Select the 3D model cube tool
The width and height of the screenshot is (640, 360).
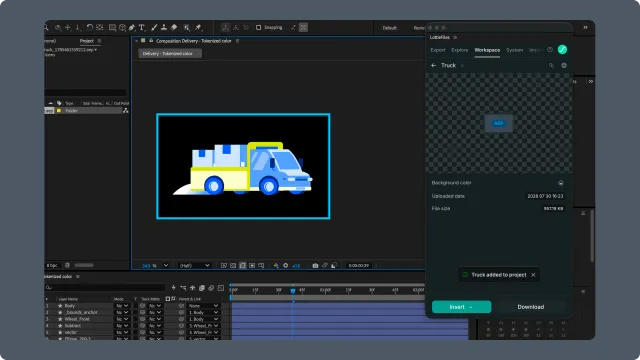pos(122,27)
